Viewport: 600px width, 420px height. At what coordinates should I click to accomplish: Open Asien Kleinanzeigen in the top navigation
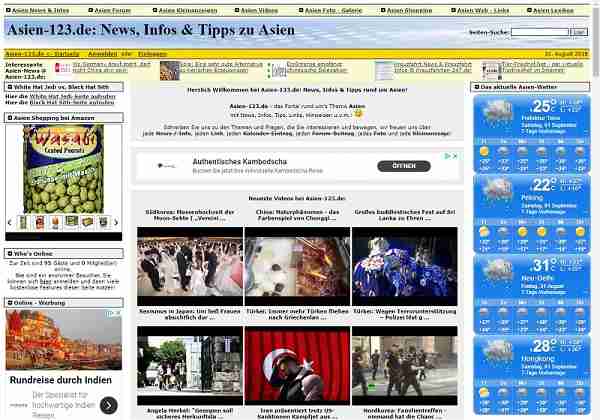(188, 11)
